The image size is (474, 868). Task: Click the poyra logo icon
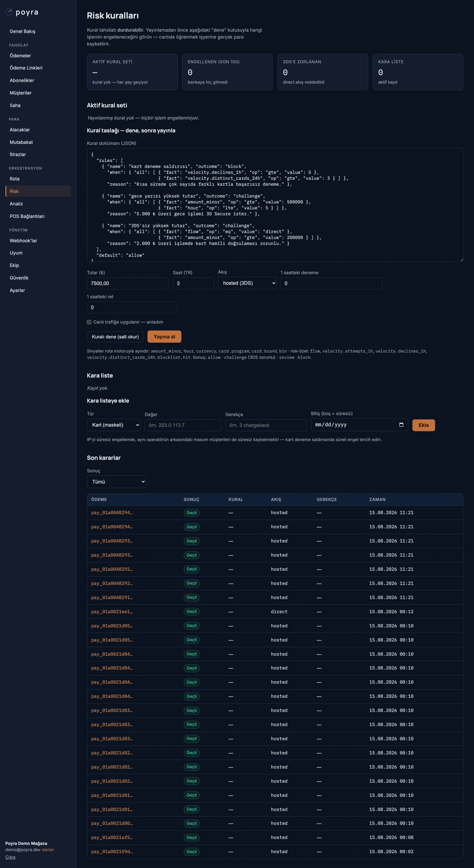(9, 12)
